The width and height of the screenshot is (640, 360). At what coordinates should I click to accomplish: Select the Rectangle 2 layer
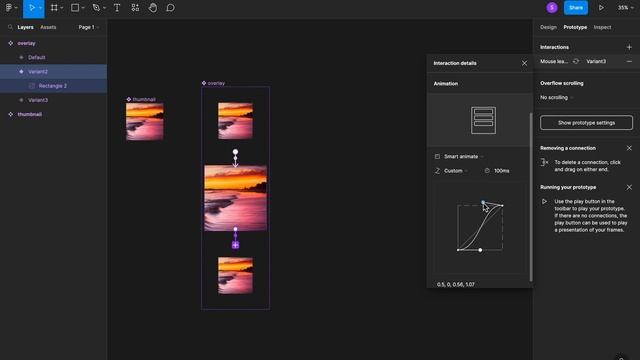tap(53, 86)
